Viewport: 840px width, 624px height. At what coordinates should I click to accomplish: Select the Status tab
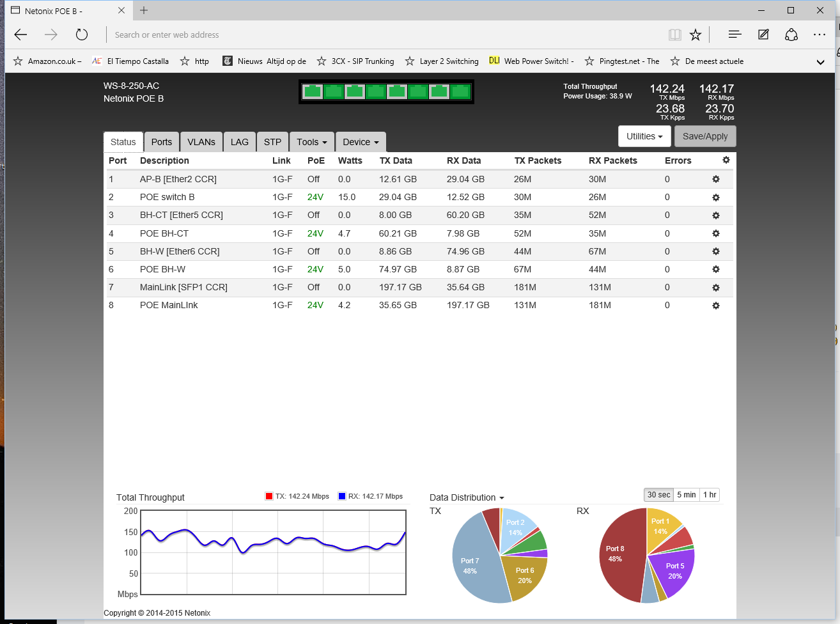123,142
